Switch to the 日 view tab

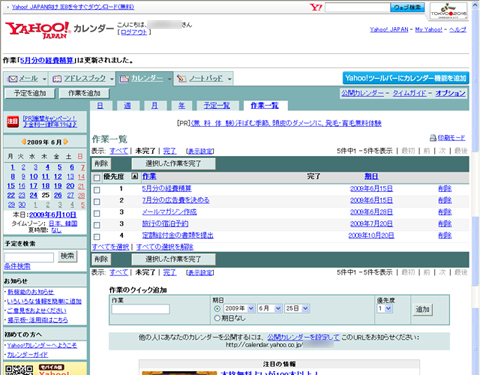click(100, 106)
